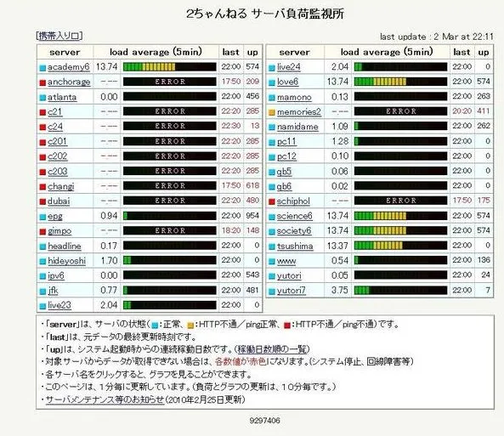504x436 pixels.
Task: Click the love6 load average bar
Action: tap(400, 82)
